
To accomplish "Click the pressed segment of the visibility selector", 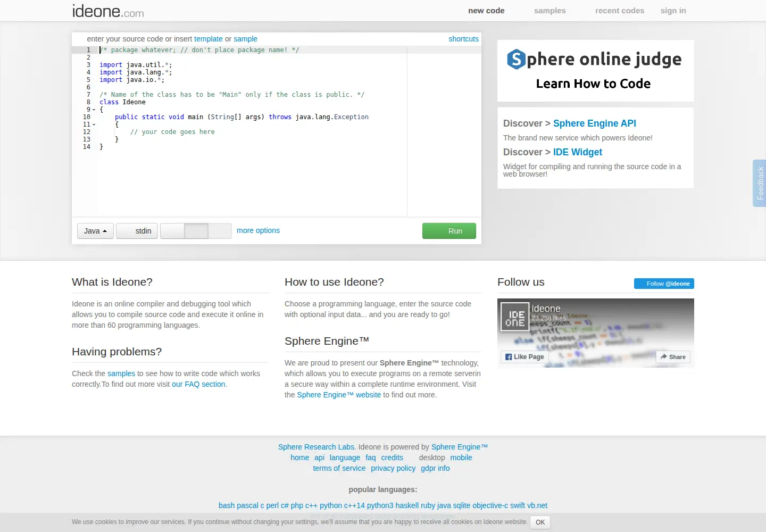I will [196, 231].
